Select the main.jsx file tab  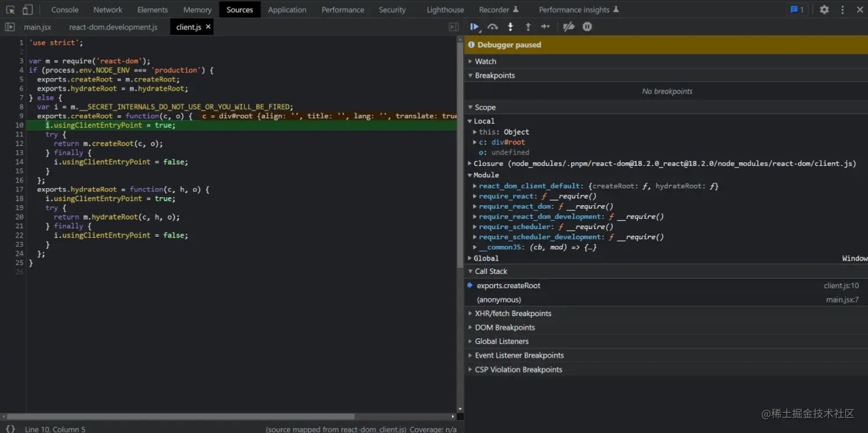click(x=38, y=27)
